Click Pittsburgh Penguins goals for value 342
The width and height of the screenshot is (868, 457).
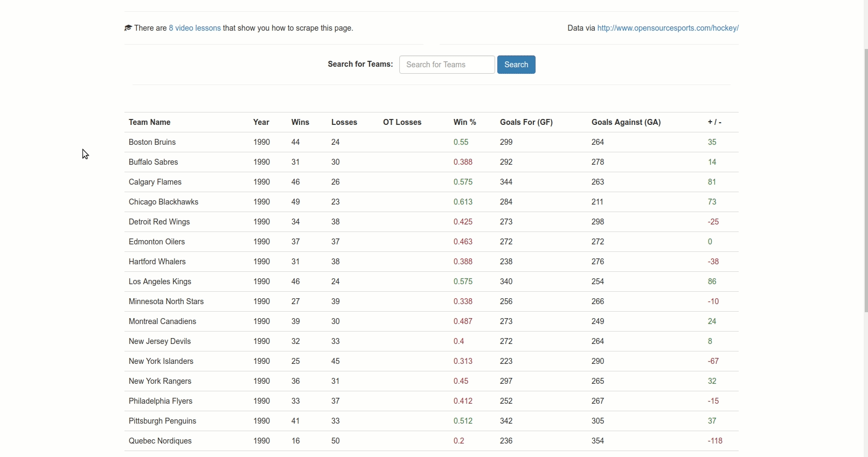pos(506,421)
